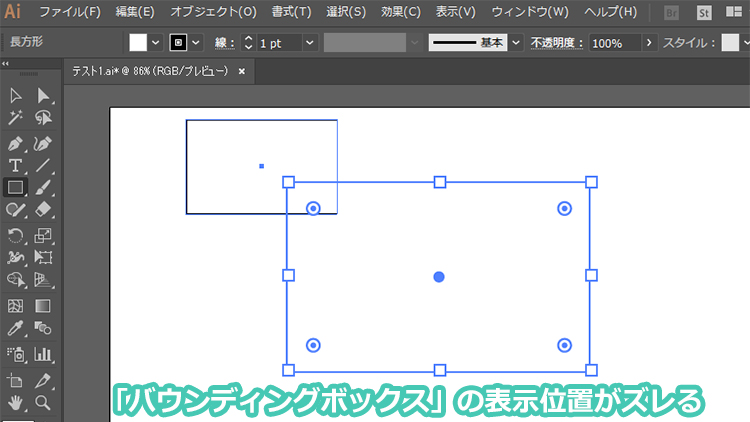
Task: Open the 効果(C) menu
Action: pyautogui.click(x=401, y=12)
